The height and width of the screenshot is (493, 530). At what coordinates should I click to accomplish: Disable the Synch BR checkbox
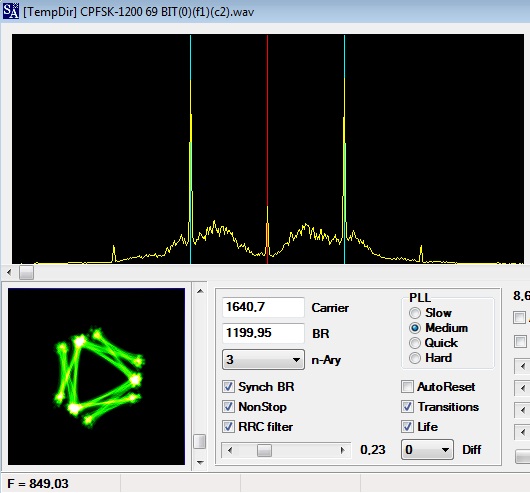[228, 387]
